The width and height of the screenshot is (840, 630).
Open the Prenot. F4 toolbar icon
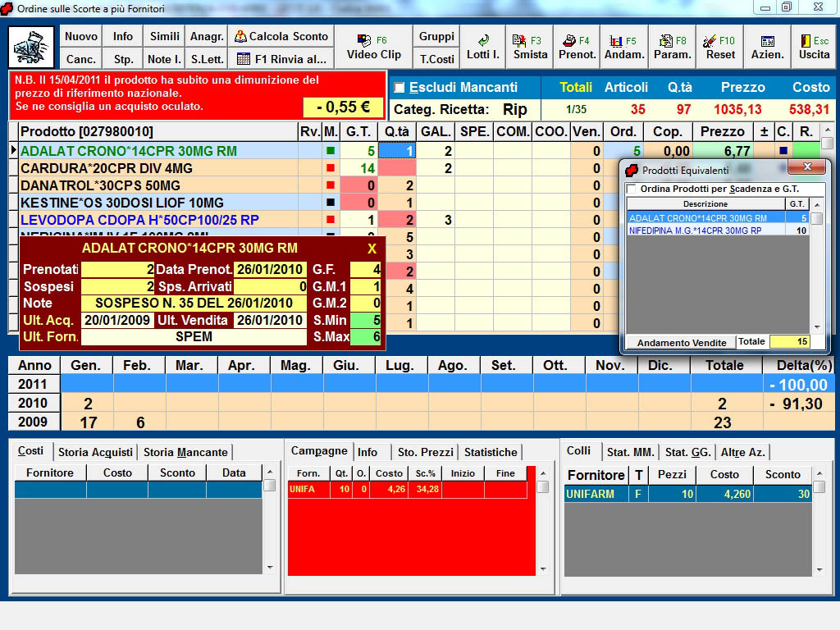577,48
